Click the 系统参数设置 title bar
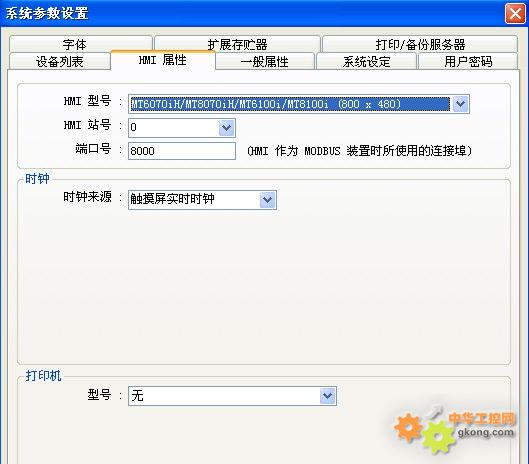This screenshot has width=529, height=464. (253, 14)
